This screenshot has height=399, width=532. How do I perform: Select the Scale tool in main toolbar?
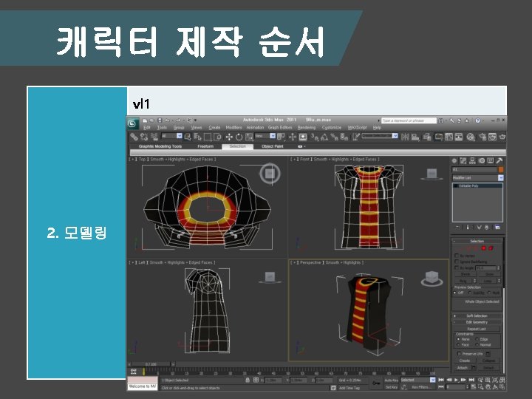pyautogui.click(x=250, y=137)
